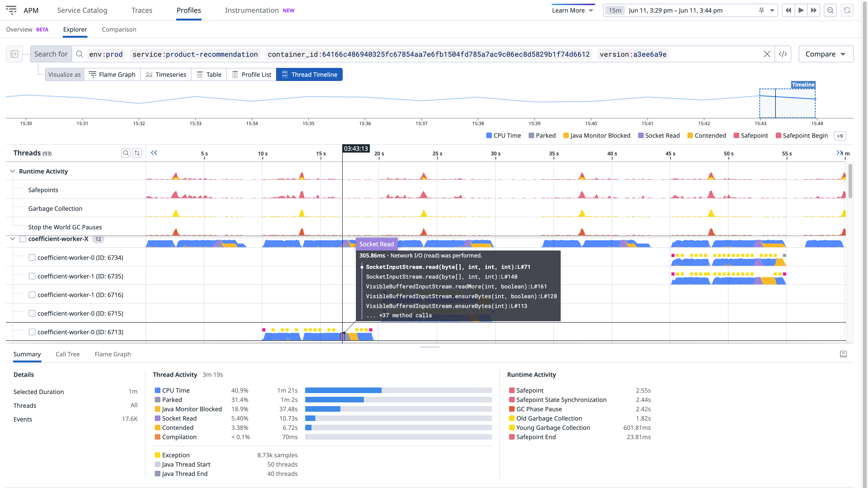The width and height of the screenshot is (868, 488).
Task: Check the coefficient-worker-1 (ID: 6735) checkbox
Action: (32, 276)
